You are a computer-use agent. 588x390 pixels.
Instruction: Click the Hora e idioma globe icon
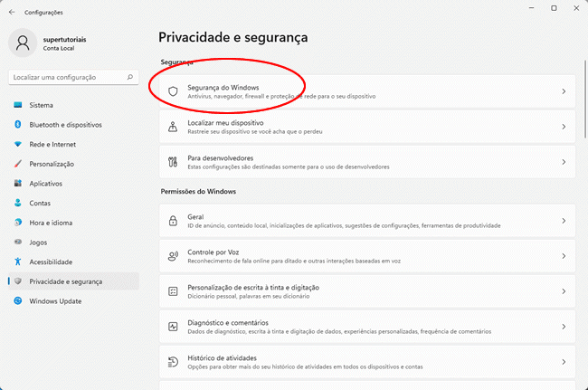pos(17,223)
